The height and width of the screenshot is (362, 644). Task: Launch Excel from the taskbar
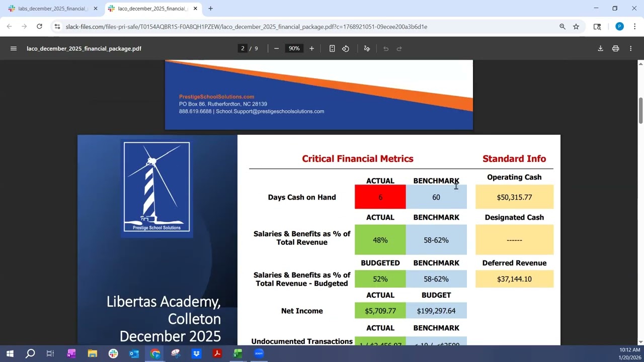(237, 353)
